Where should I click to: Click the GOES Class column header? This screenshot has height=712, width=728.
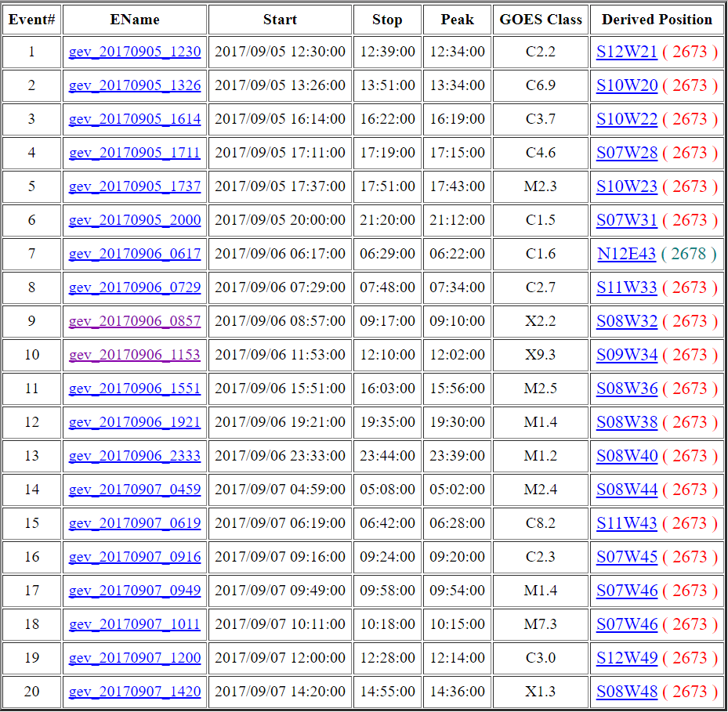click(541, 20)
